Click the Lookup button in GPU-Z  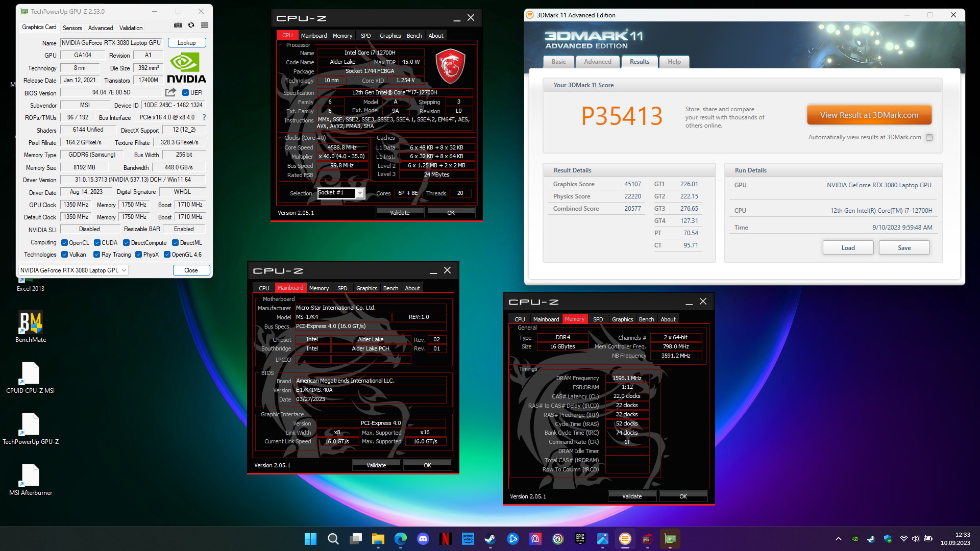(187, 43)
